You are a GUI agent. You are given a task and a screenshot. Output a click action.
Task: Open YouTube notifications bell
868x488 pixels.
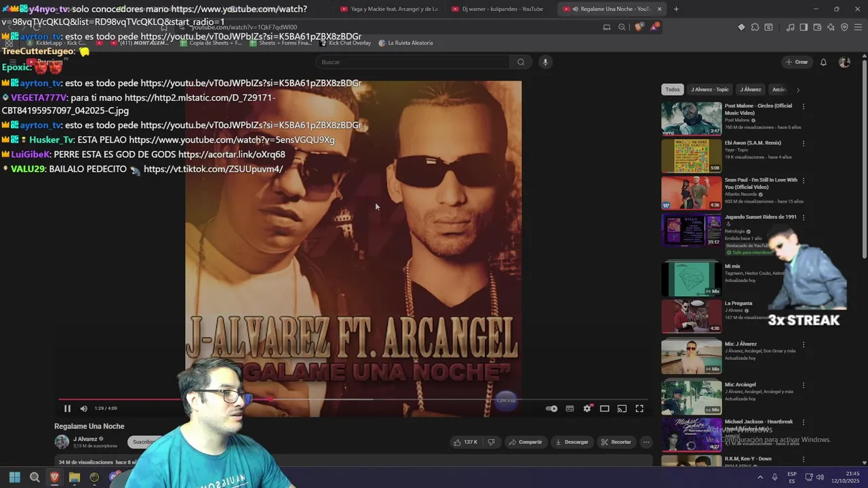click(x=823, y=62)
